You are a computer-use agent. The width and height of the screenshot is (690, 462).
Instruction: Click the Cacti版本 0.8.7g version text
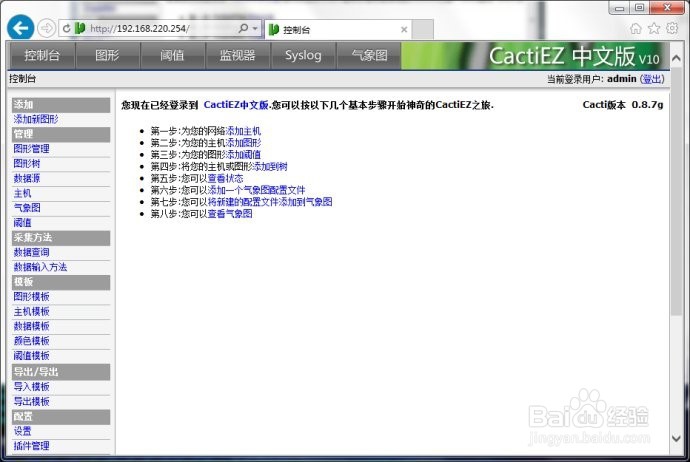click(623, 105)
